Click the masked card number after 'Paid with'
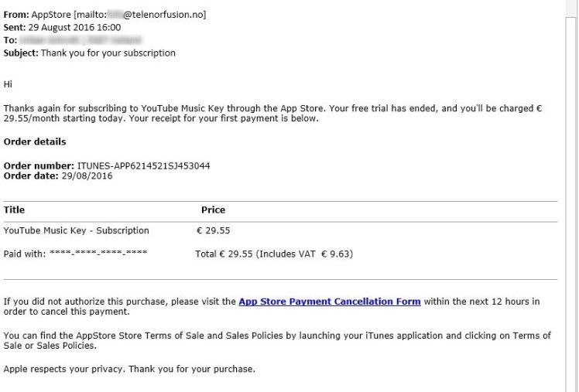 click(x=98, y=253)
